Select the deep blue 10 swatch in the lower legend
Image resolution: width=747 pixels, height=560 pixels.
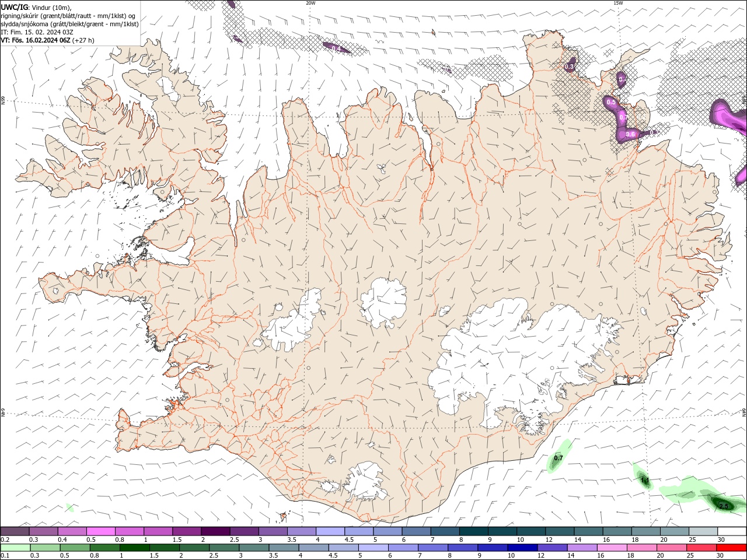tap(522, 548)
